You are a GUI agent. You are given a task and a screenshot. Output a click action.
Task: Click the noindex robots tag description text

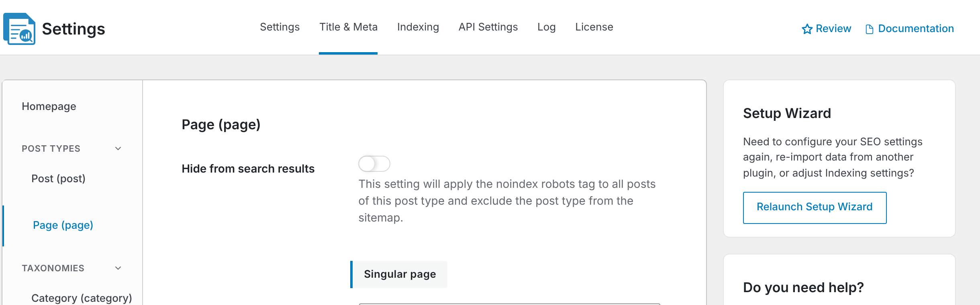pos(507,201)
